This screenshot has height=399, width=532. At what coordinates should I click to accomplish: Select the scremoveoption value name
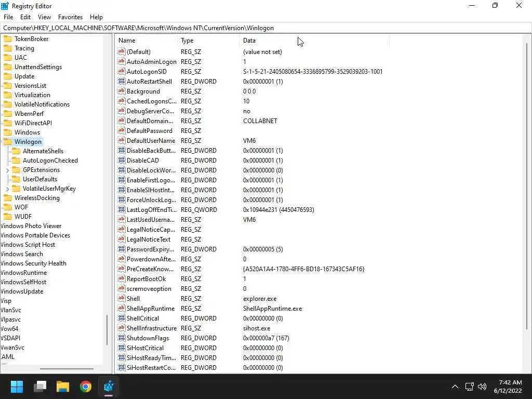(149, 289)
